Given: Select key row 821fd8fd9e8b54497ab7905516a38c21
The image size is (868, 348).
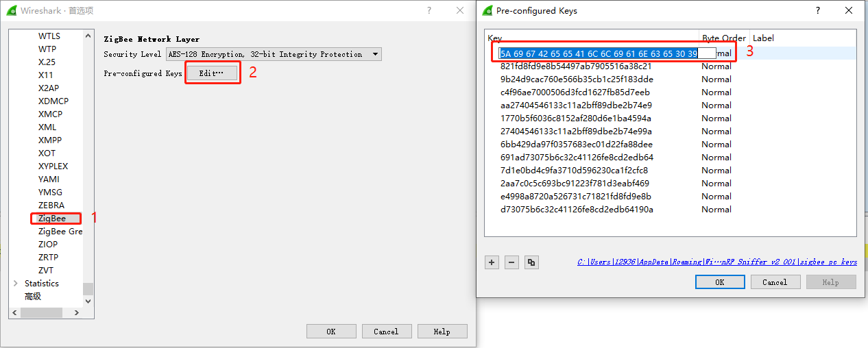Looking at the screenshot, I should coord(576,66).
